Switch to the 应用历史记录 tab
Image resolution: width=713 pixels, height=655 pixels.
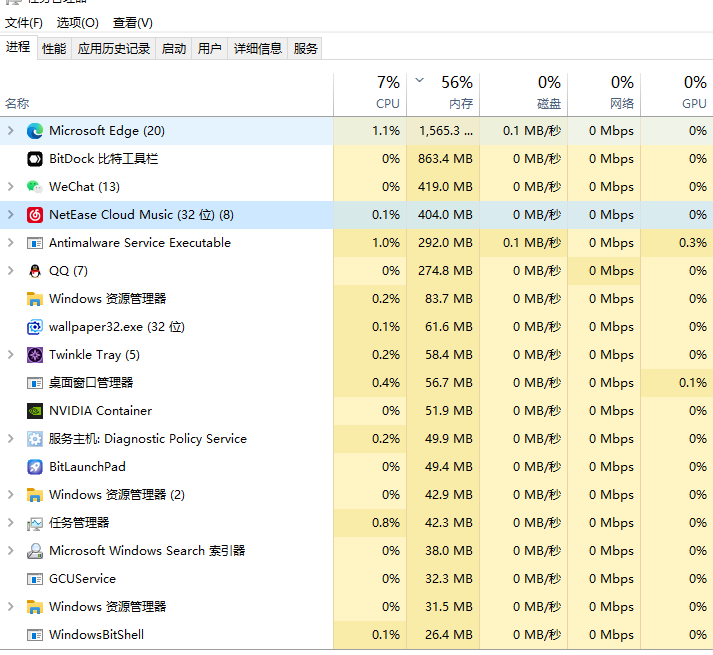tap(114, 49)
